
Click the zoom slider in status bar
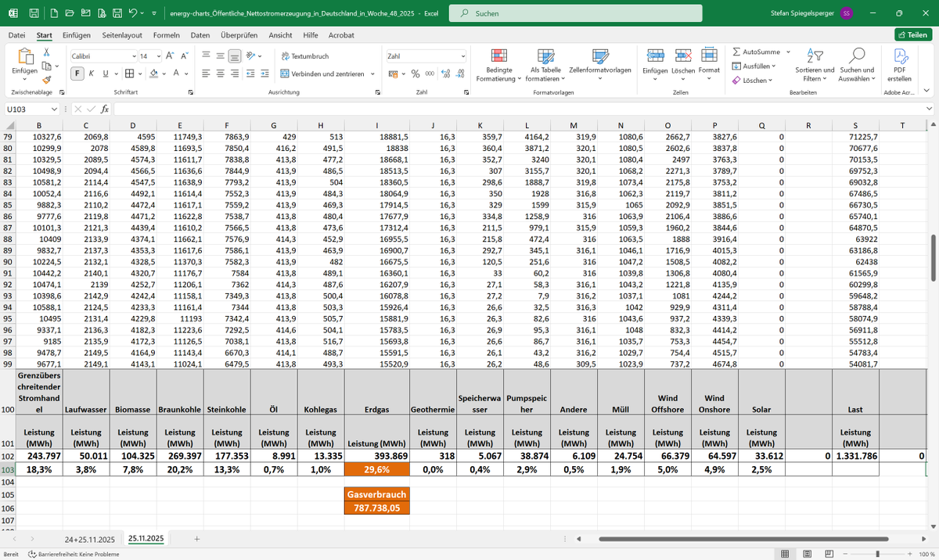pos(876,554)
